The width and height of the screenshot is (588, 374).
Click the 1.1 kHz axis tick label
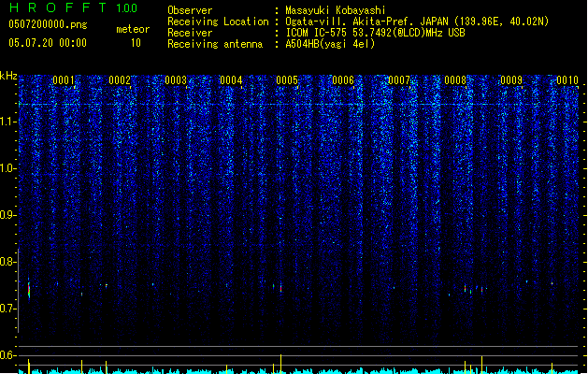8,122
